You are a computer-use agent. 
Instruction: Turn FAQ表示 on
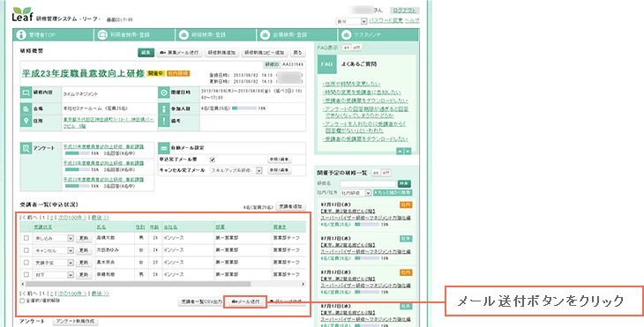(346, 48)
